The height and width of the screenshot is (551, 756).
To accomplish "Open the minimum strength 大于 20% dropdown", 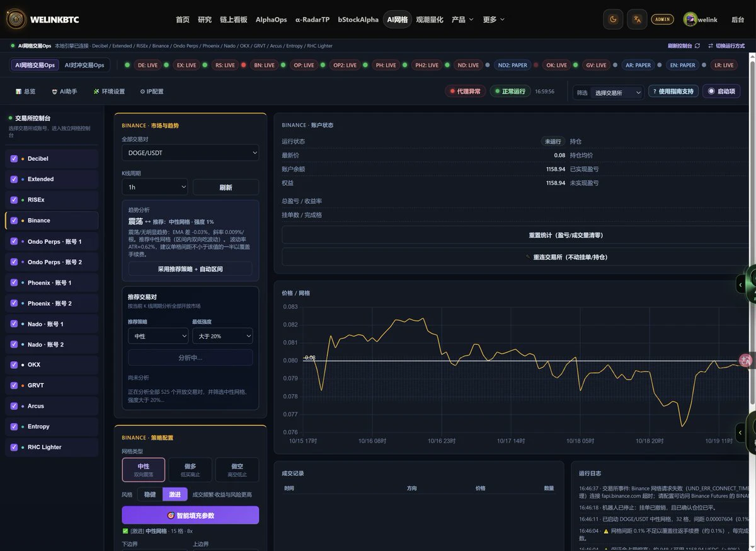I will pyautogui.click(x=222, y=336).
